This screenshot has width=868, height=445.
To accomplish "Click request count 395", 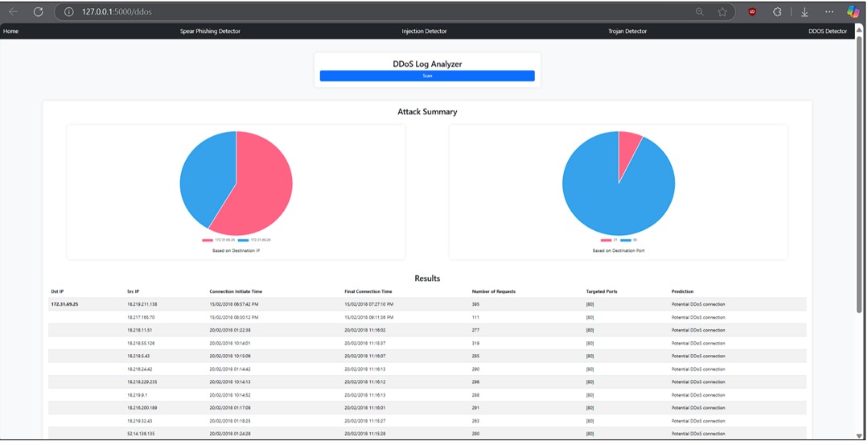I will click(x=475, y=304).
